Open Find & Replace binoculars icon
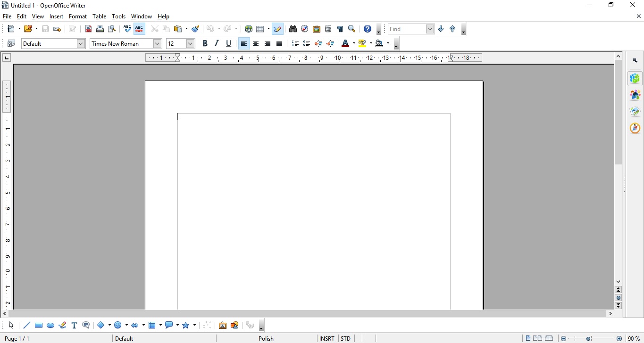The image size is (644, 343). pyautogui.click(x=293, y=29)
